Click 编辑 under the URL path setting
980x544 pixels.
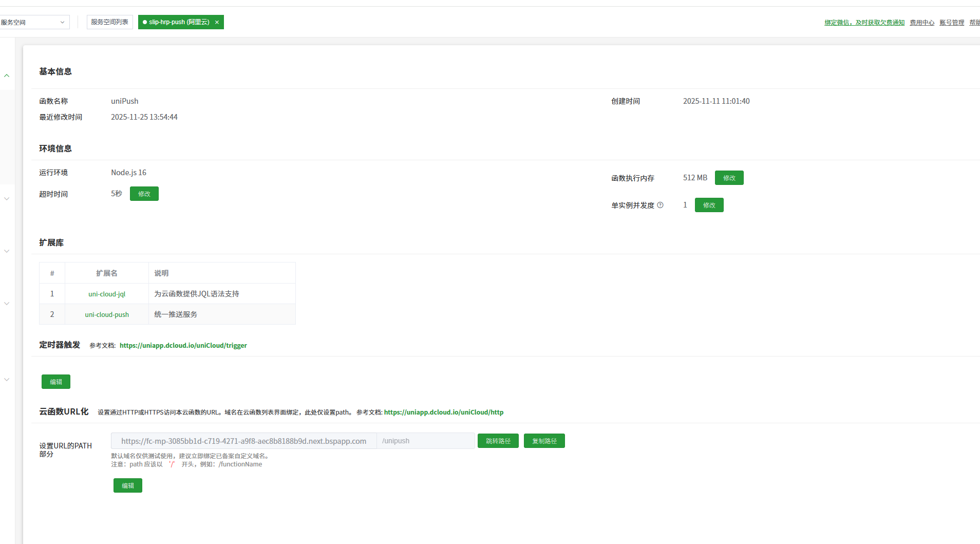tap(128, 485)
